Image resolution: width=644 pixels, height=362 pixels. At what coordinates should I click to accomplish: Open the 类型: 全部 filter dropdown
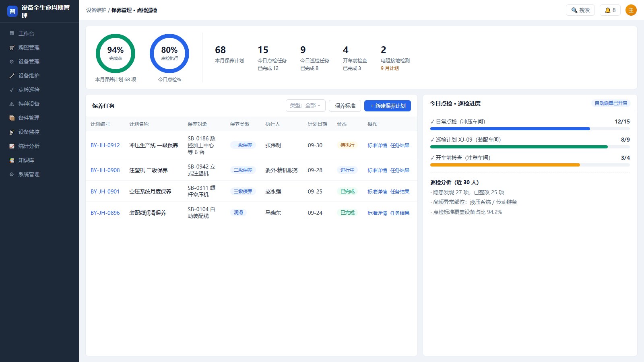pyautogui.click(x=305, y=105)
